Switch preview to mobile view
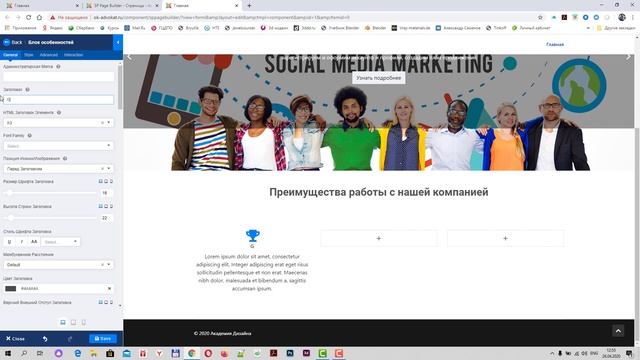 (84, 322)
